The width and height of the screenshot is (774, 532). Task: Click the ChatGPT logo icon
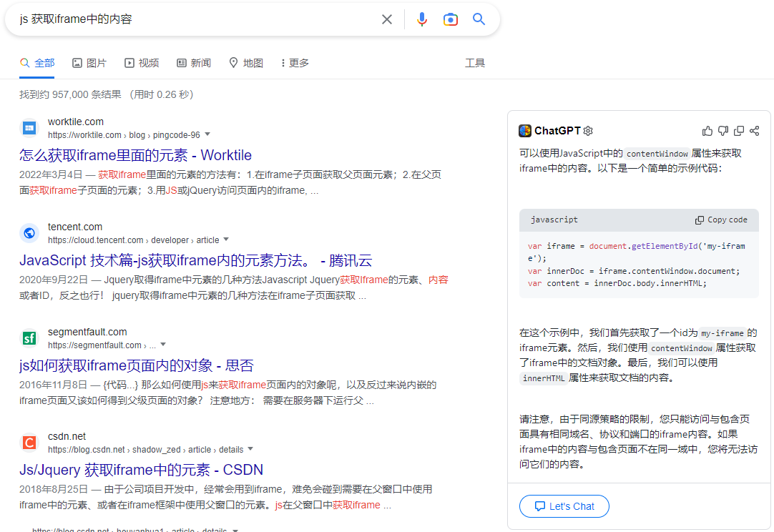525,131
